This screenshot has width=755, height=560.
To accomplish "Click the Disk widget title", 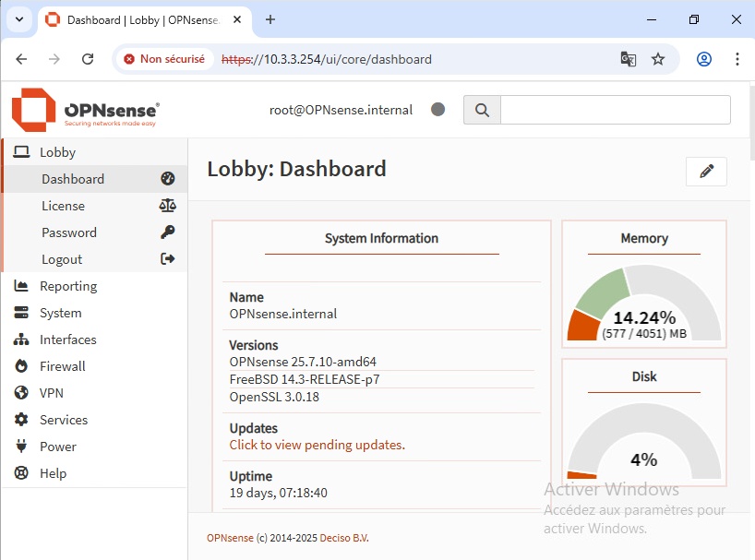I will [x=644, y=376].
